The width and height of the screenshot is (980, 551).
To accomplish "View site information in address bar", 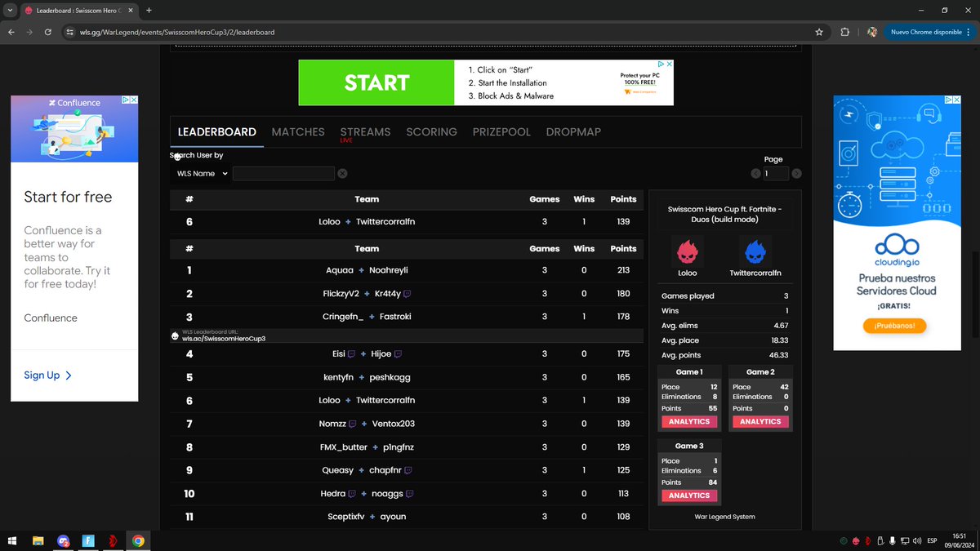I will coord(71,32).
